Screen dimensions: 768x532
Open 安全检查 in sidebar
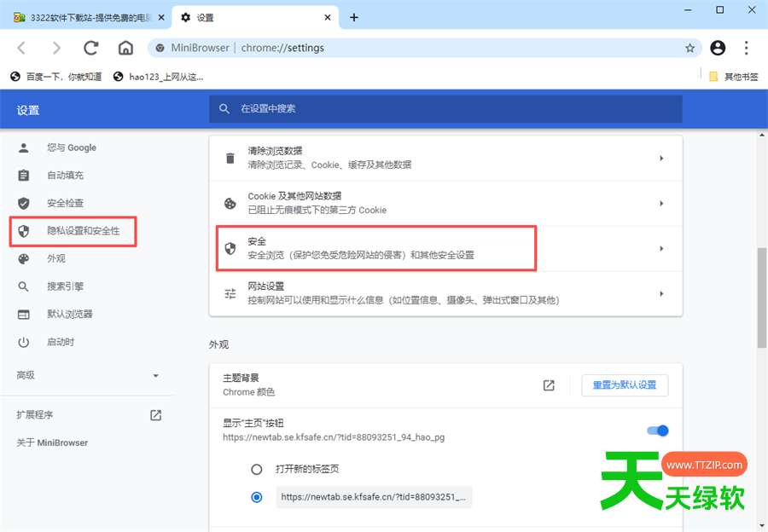(x=65, y=203)
